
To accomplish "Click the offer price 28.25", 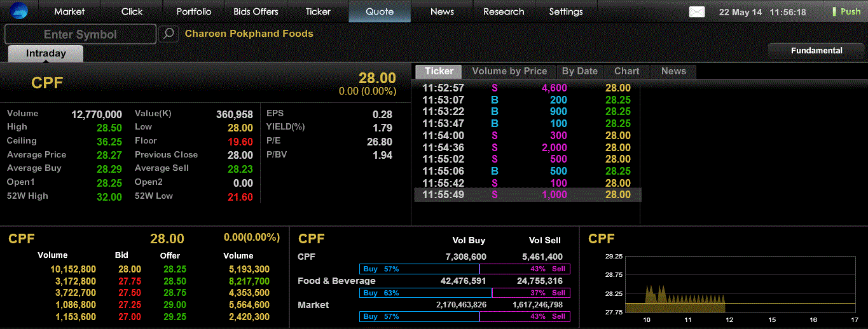I will [175, 269].
